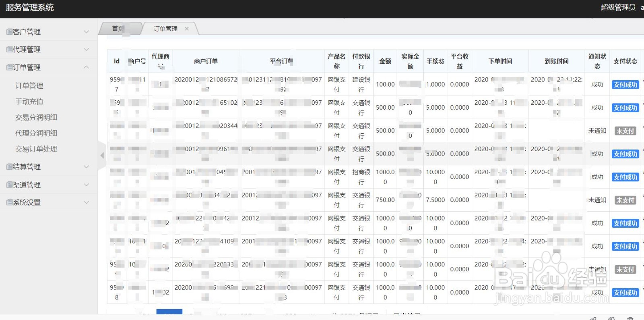Click the 渠道管理 menu icon
The image size is (644, 320).
(x=9, y=185)
